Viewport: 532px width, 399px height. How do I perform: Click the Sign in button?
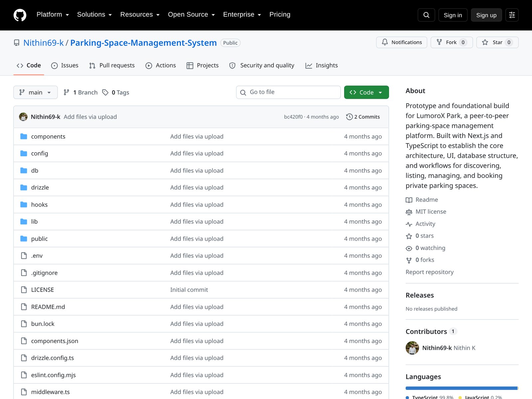click(x=453, y=15)
